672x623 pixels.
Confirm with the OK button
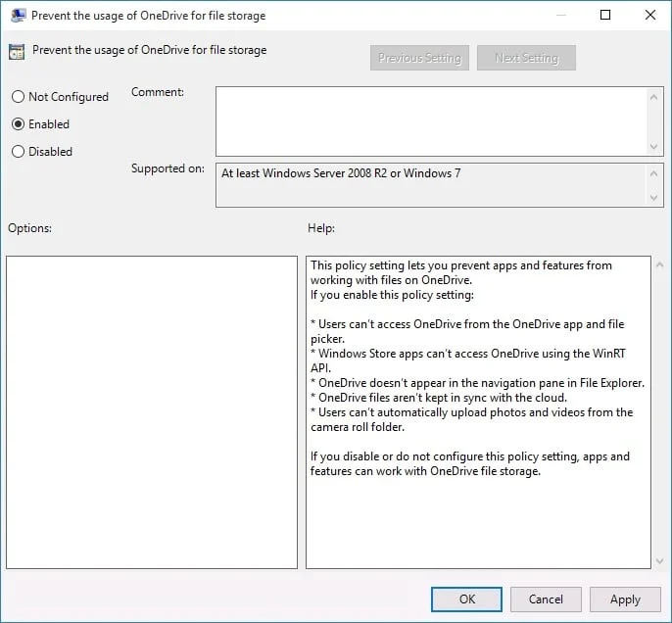(x=466, y=599)
